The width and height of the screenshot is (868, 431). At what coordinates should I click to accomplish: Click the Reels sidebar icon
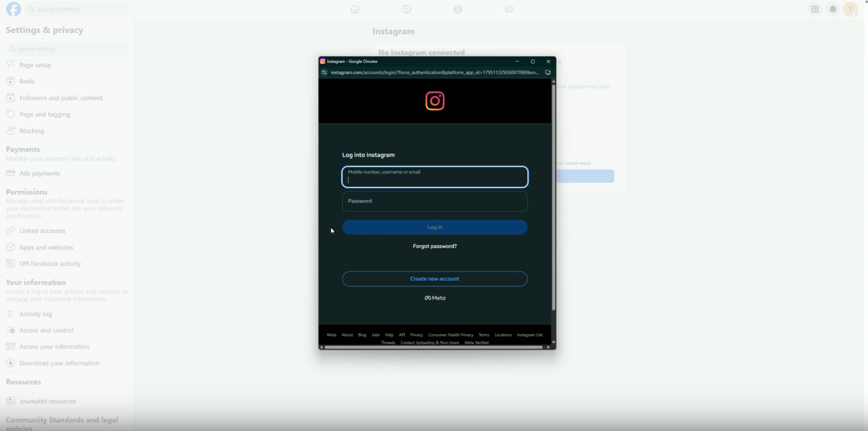tap(11, 81)
